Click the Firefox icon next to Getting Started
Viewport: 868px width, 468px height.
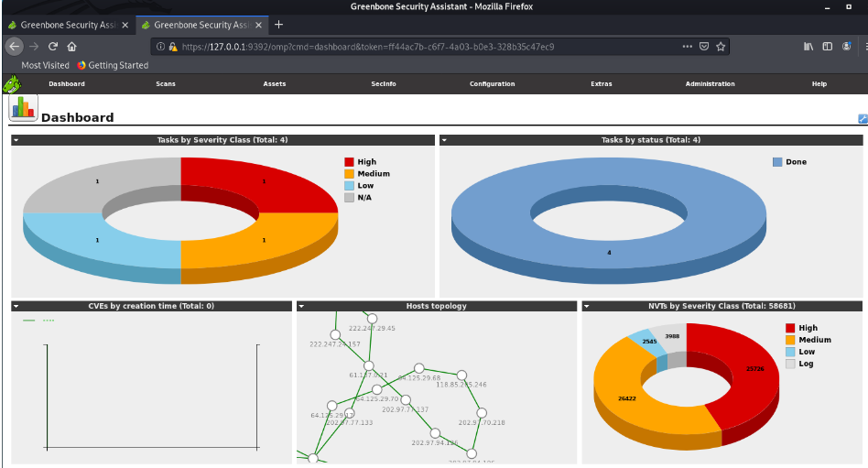(81, 65)
